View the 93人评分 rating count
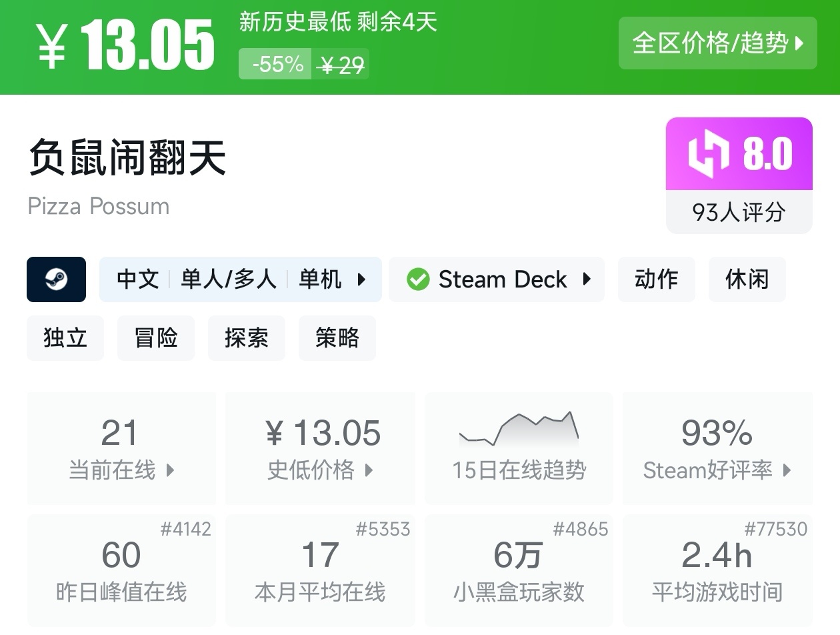 (739, 212)
